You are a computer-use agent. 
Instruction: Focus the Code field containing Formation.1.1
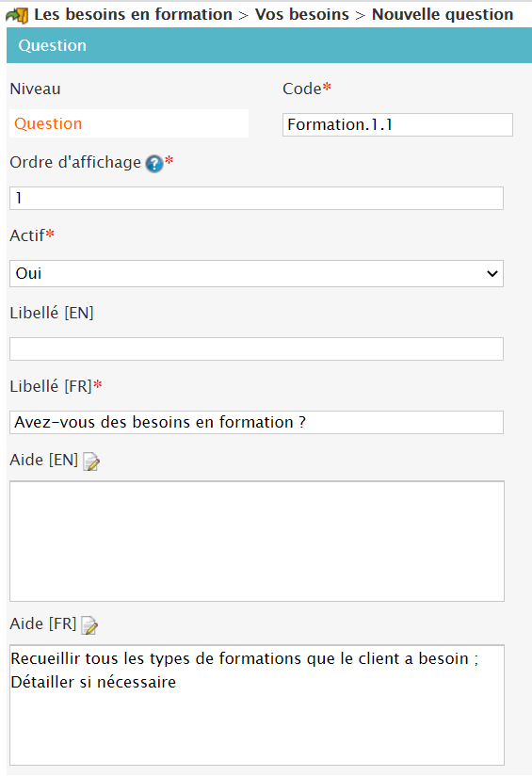click(x=397, y=125)
